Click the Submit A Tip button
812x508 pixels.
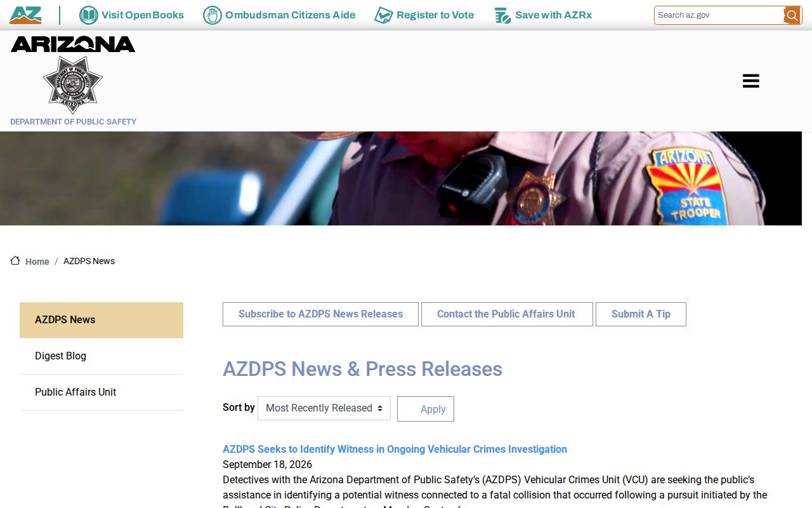[641, 314]
